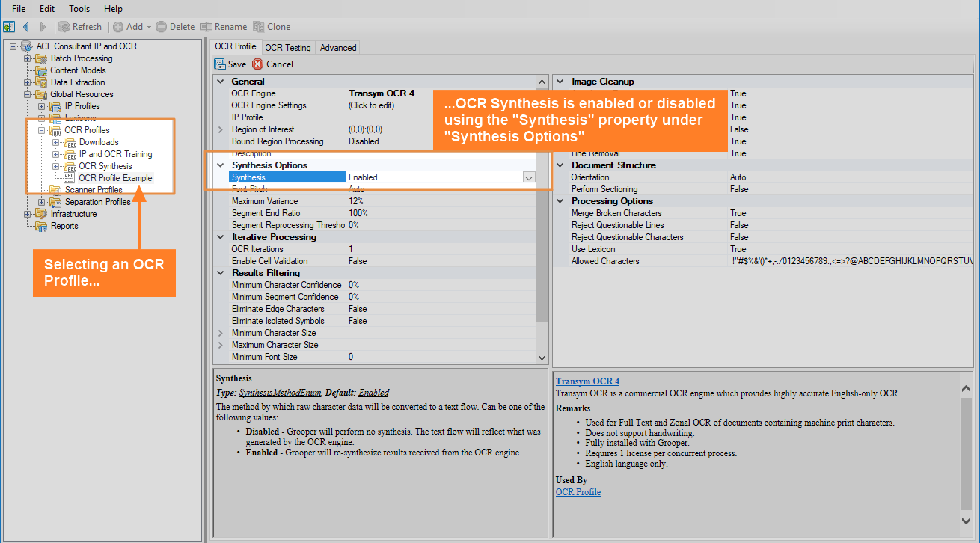Image resolution: width=980 pixels, height=543 pixels.
Task: Switch to the Advanced tab
Action: pyautogui.click(x=338, y=47)
